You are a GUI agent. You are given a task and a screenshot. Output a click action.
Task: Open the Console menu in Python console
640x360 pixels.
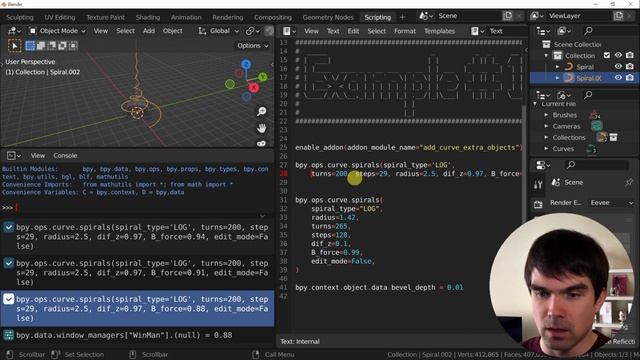coord(65,156)
